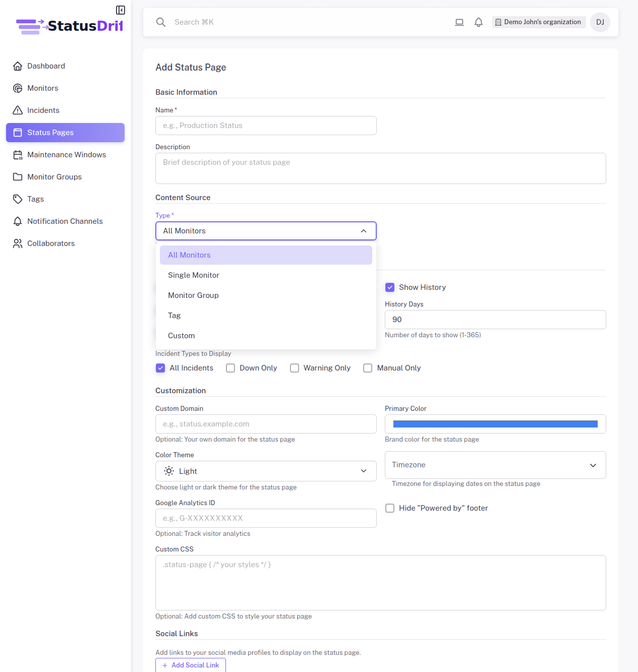Check Hide "Powered by" footer

click(x=389, y=508)
